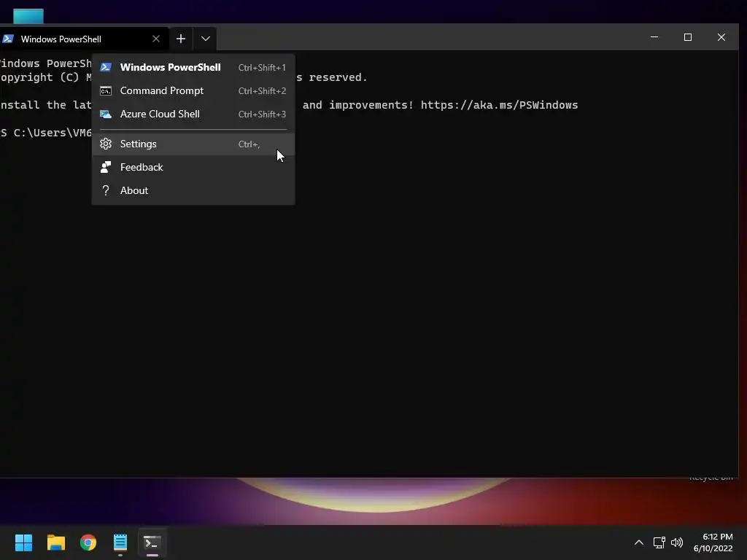Open the Notepad taskbar icon

point(120,542)
